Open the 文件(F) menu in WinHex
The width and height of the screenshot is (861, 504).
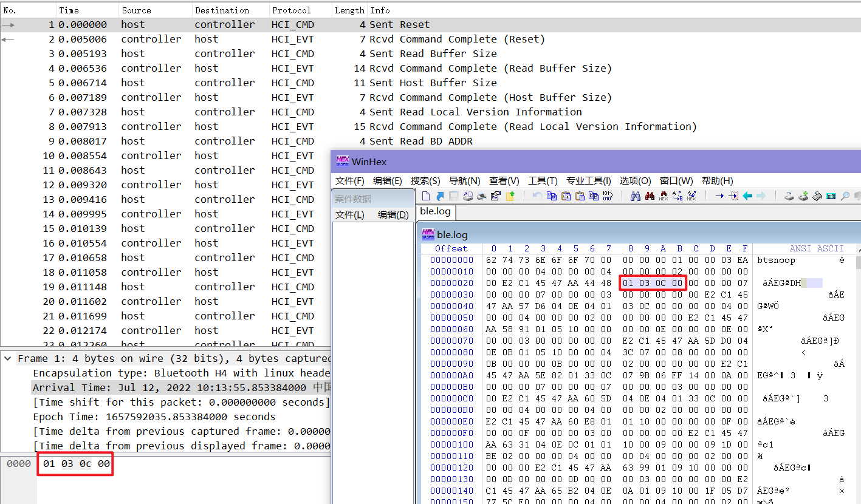pos(350,181)
